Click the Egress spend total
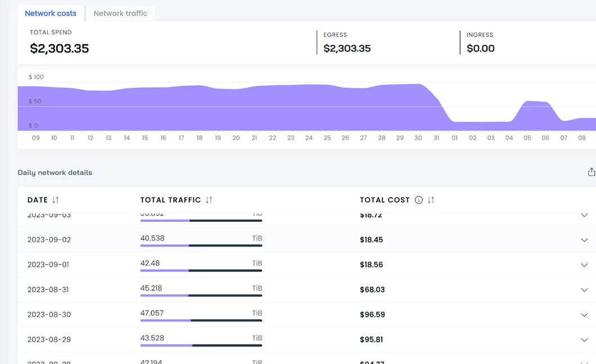The width and height of the screenshot is (596, 364). (347, 48)
